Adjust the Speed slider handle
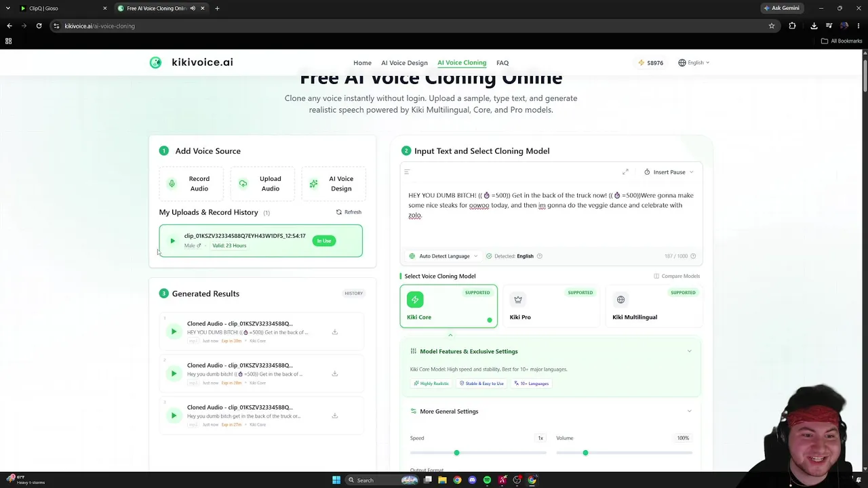This screenshot has height=488, width=868. pyautogui.click(x=456, y=453)
